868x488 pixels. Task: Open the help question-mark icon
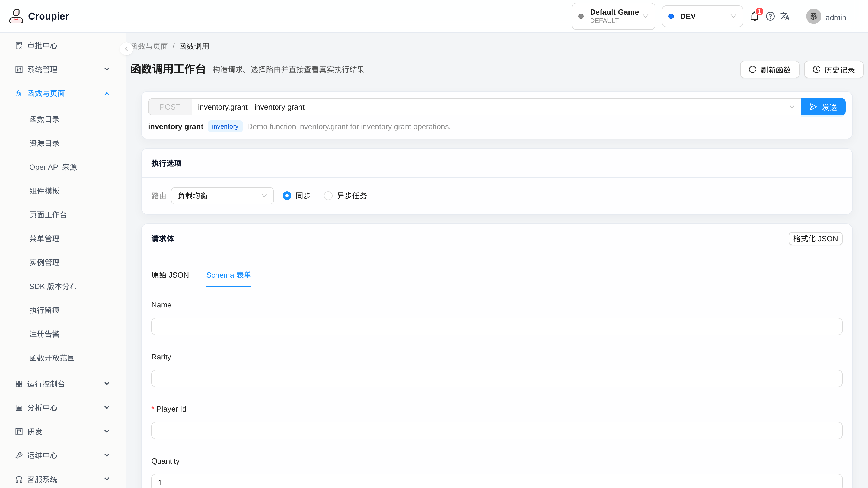(770, 17)
